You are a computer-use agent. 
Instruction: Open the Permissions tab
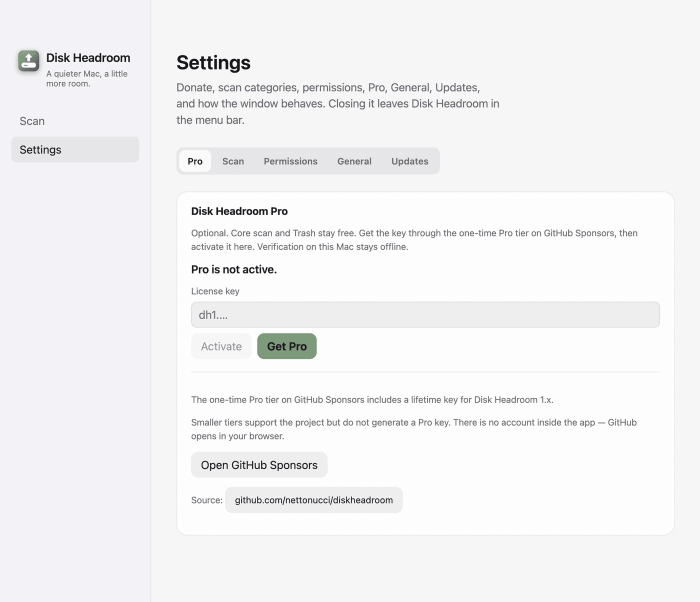click(x=290, y=161)
